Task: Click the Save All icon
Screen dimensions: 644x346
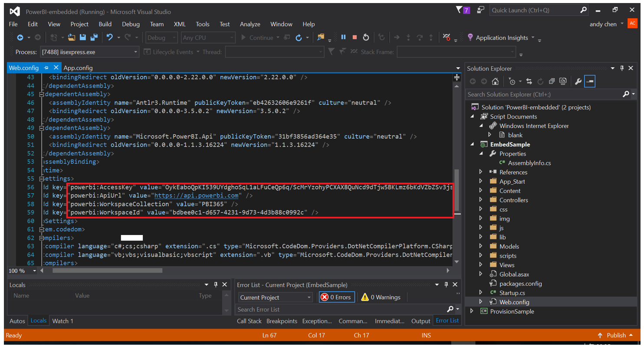Action: coord(93,38)
